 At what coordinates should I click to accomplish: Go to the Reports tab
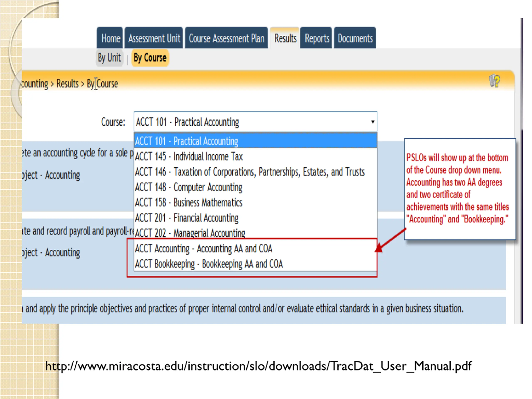click(317, 38)
